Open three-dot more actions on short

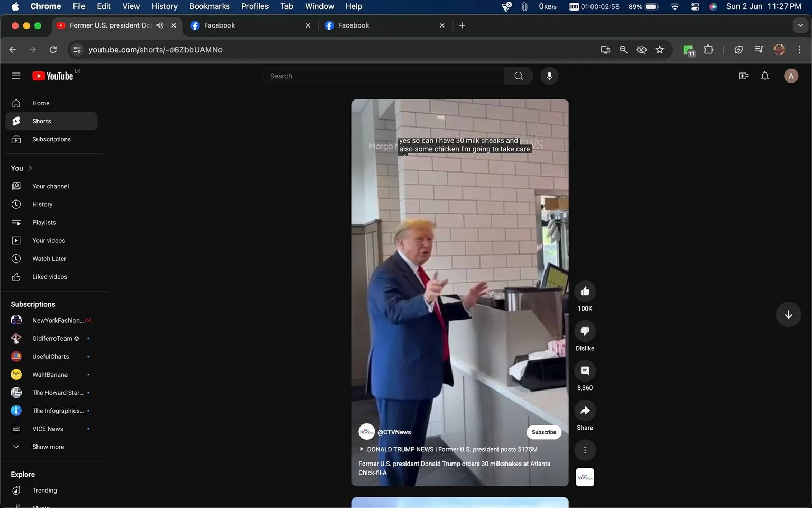pyautogui.click(x=585, y=450)
